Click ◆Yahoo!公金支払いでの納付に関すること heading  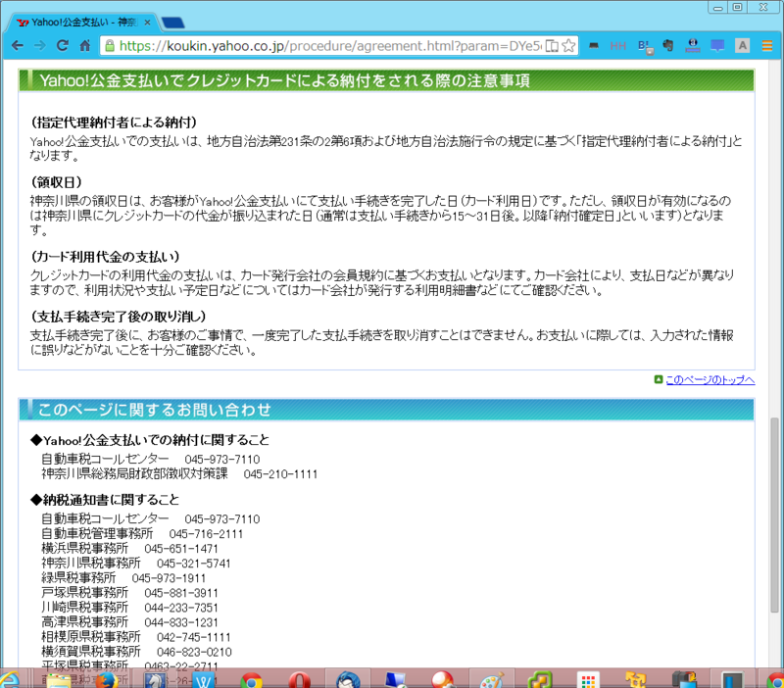point(150,440)
